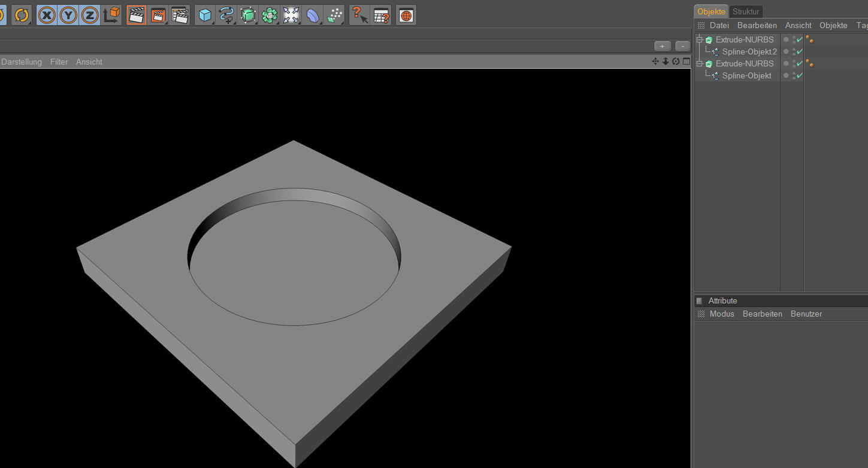The height and width of the screenshot is (468, 868).
Task: Open the online globe icon
Action: [x=406, y=16]
